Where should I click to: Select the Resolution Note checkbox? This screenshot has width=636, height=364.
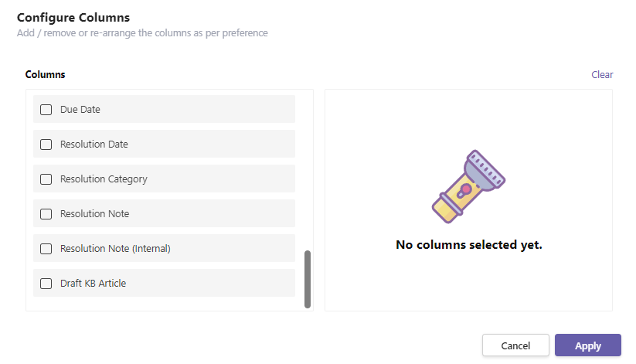(x=46, y=214)
